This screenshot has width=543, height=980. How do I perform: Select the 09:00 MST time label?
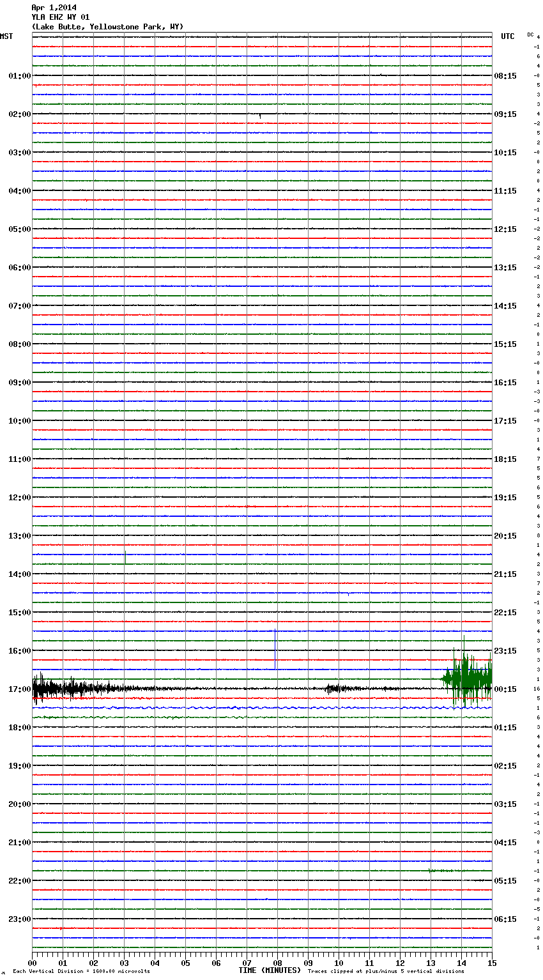tap(20, 383)
